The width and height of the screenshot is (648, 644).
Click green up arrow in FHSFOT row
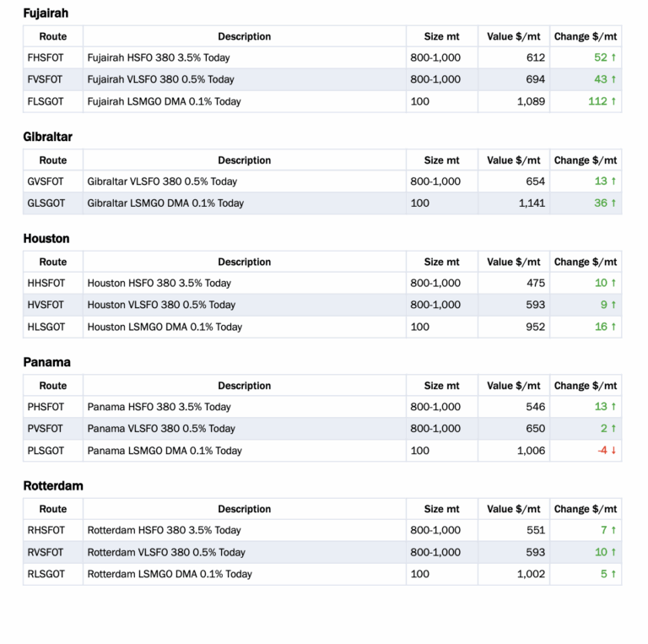coord(613,58)
